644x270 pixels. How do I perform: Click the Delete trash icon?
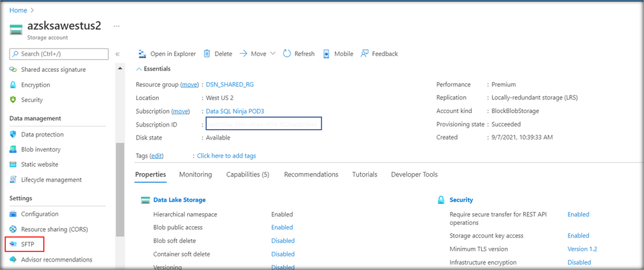pos(207,54)
